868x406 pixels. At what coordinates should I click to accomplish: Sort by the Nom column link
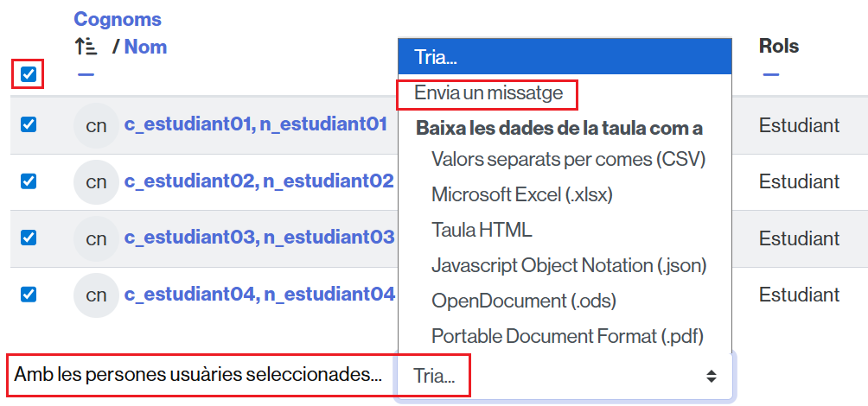145,47
